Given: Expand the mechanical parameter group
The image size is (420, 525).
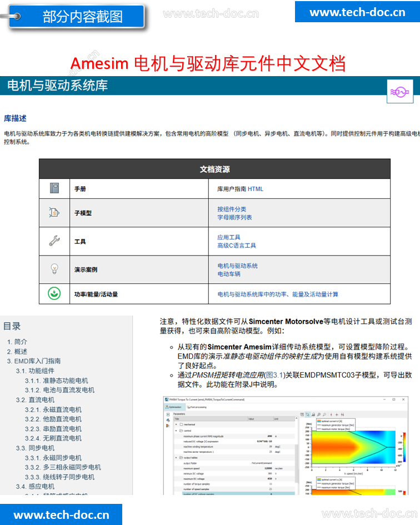Looking at the screenshot, I should click(x=176, y=424).
